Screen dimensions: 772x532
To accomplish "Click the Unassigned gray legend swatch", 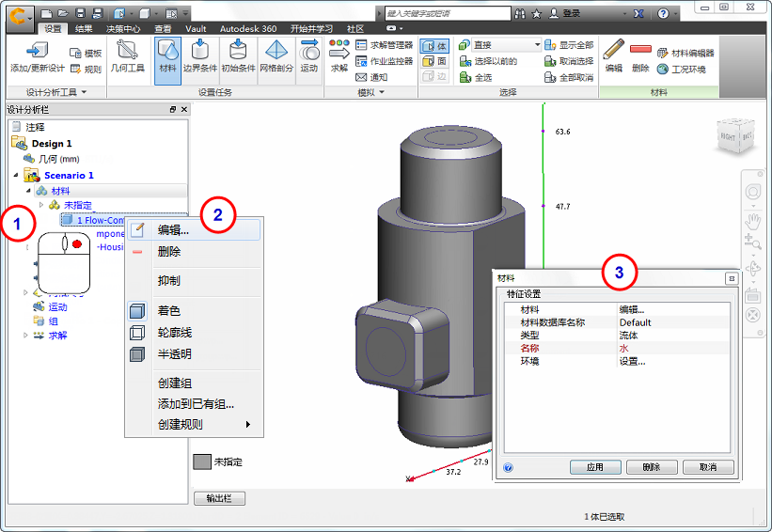I will tap(202, 462).
